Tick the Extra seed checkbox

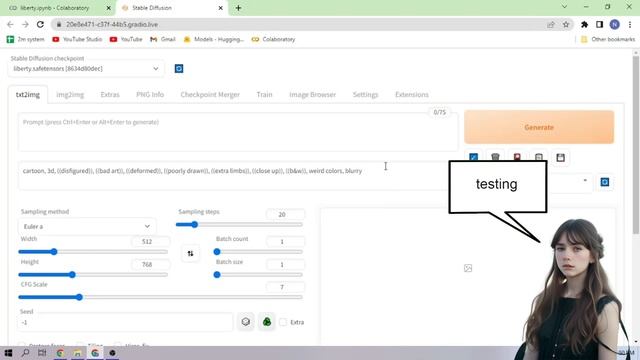[x=283, y=322]
